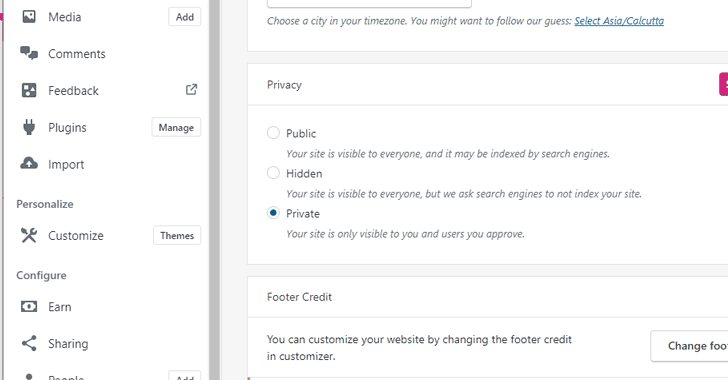Click the Import cloud upload icon
728x380 pixels.
(x=29, y=163)
